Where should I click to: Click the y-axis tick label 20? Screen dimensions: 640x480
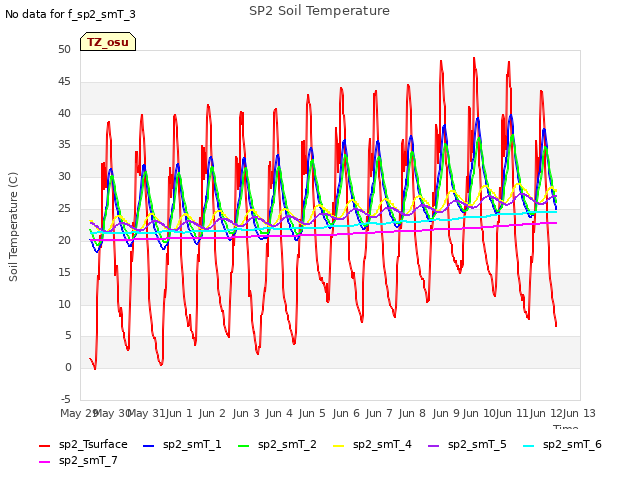pos(64,240)
